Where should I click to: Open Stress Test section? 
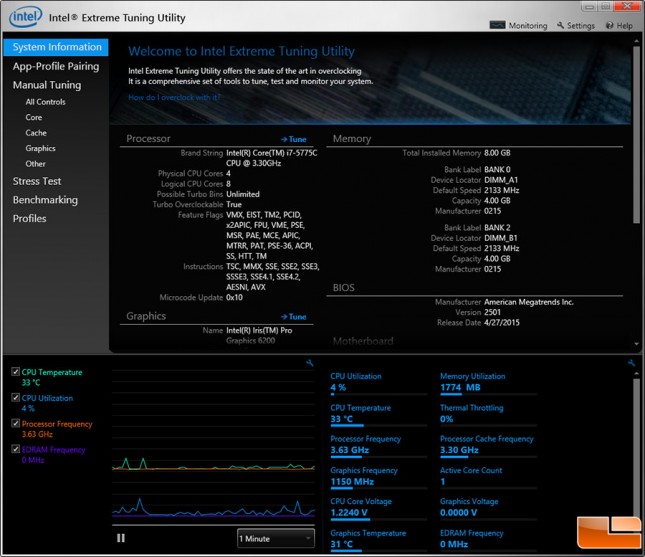pos(37,181)
